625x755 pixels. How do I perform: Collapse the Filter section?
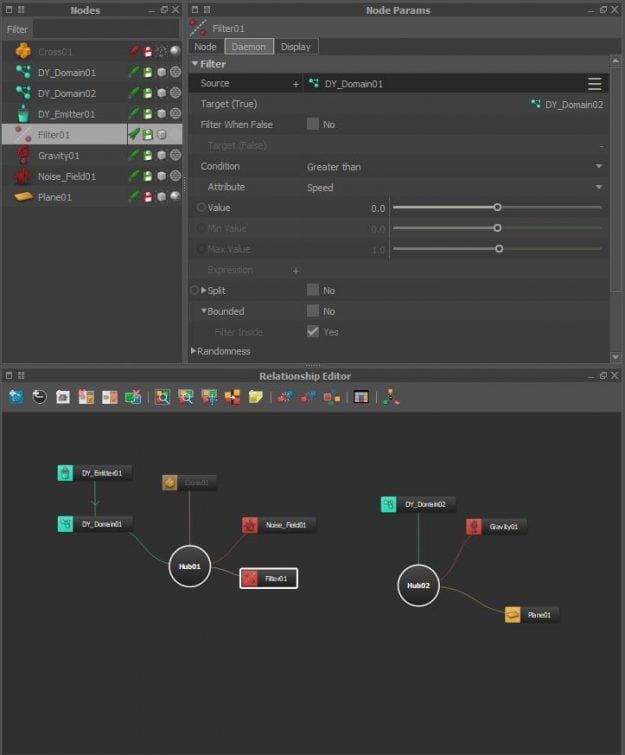pyautogui.click(x=195, y=64)
